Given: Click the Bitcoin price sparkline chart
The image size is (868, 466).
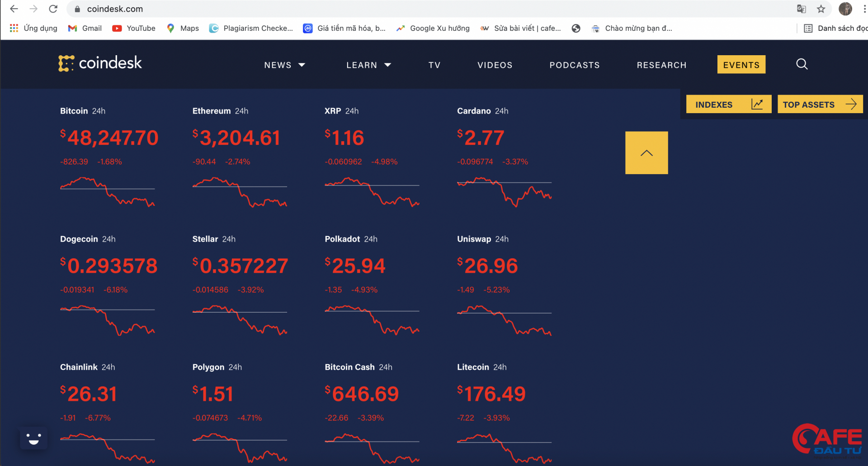Looking at the screenshot, I should [108, 192].
